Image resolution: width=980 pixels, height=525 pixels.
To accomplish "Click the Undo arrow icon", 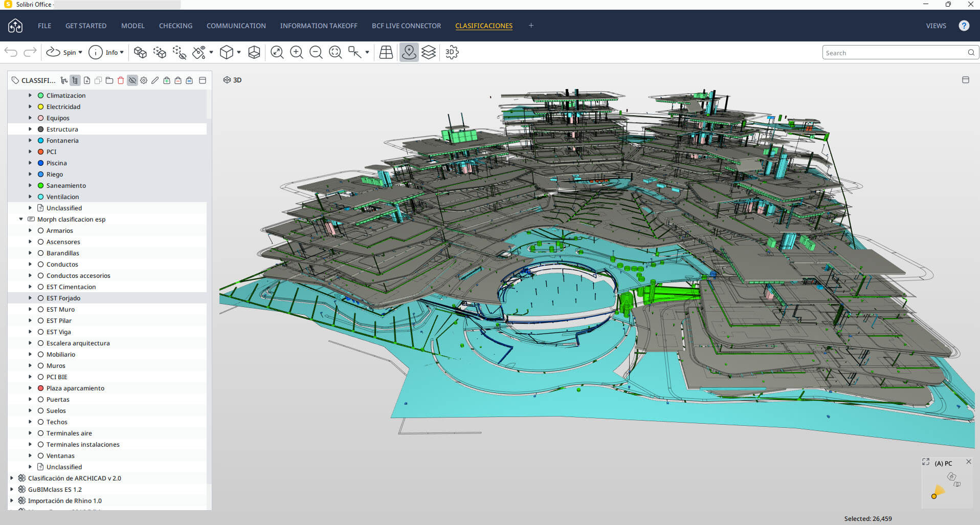I will (x=11, y=52).
